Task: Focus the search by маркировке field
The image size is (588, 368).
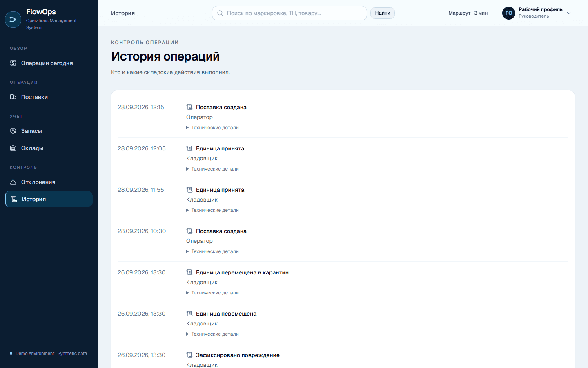Action: [x=290, y=13]
